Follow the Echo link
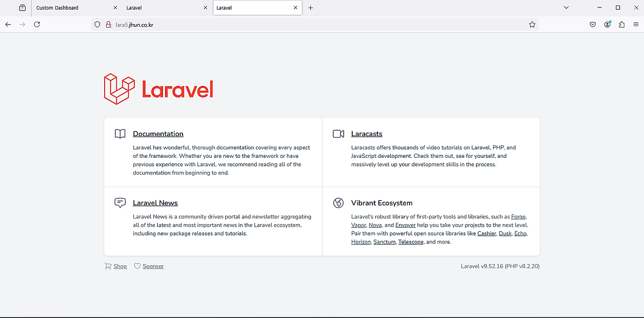This screenshot has width=644, height=318. point(520,234)
